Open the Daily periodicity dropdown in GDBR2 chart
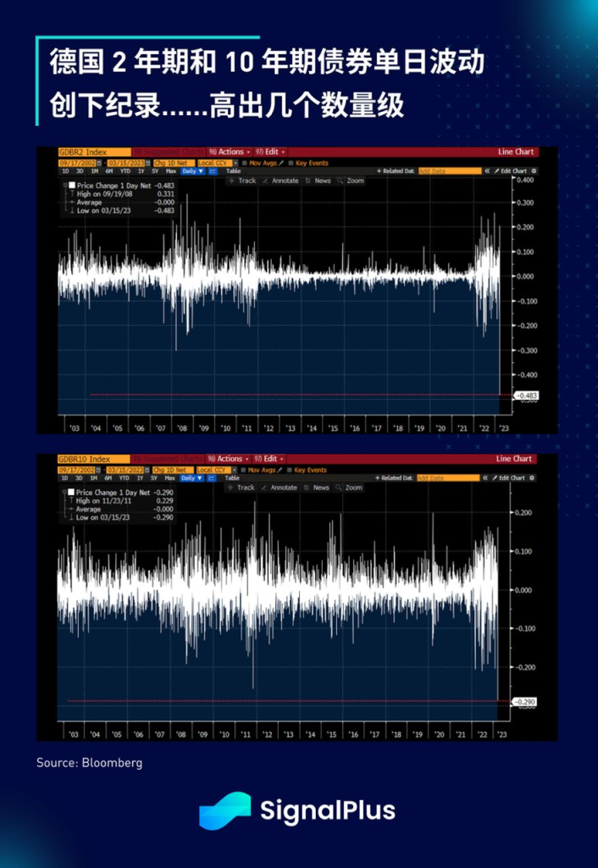The height and width of the screenshot is (868, 598). 194,171
